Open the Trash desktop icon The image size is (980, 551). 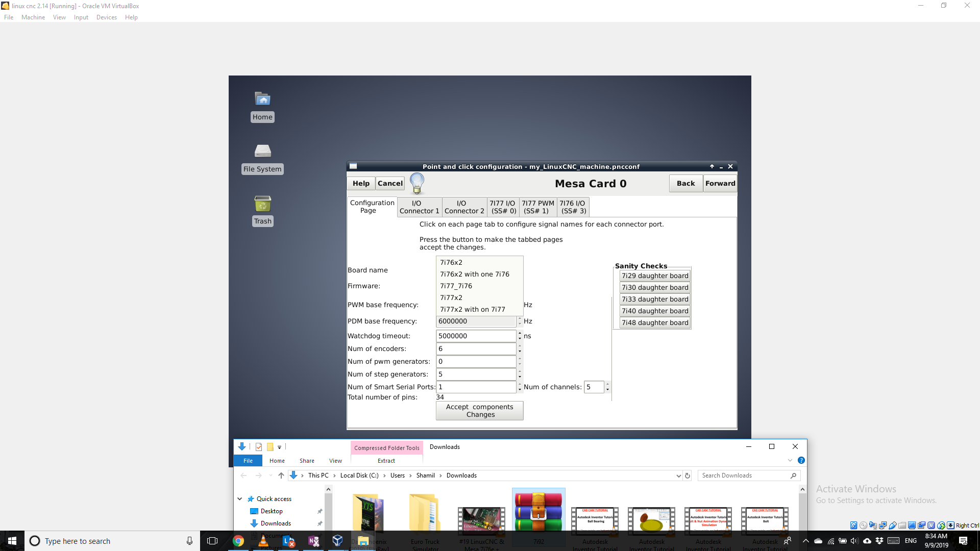(x=262, y=204)
